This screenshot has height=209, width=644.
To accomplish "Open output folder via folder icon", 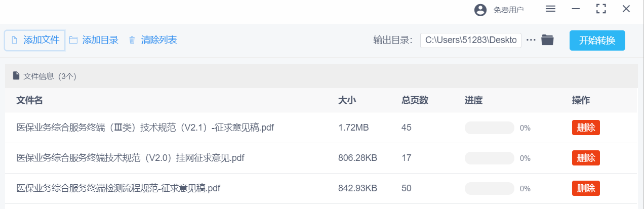I will point(547,40).
